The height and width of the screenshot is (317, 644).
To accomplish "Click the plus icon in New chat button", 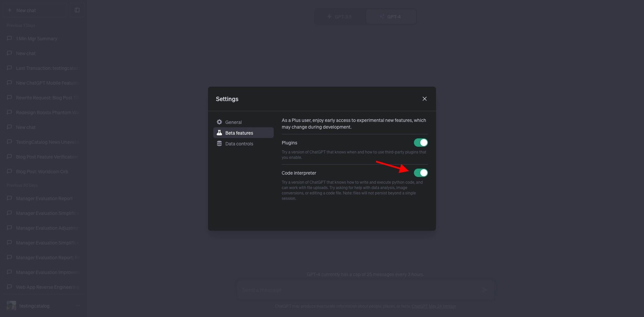I will [x=10, y=10].
